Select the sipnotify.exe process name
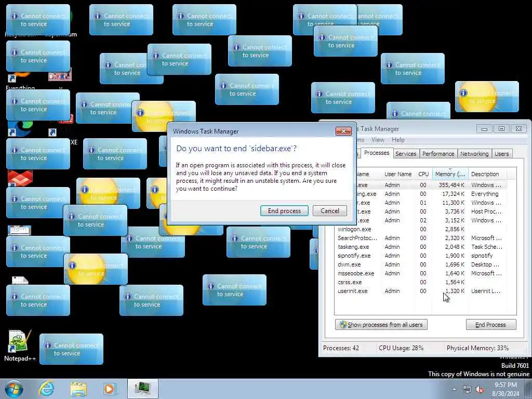Image resolution: width=532 pixels, height=399 pixels. click(354, 256)
